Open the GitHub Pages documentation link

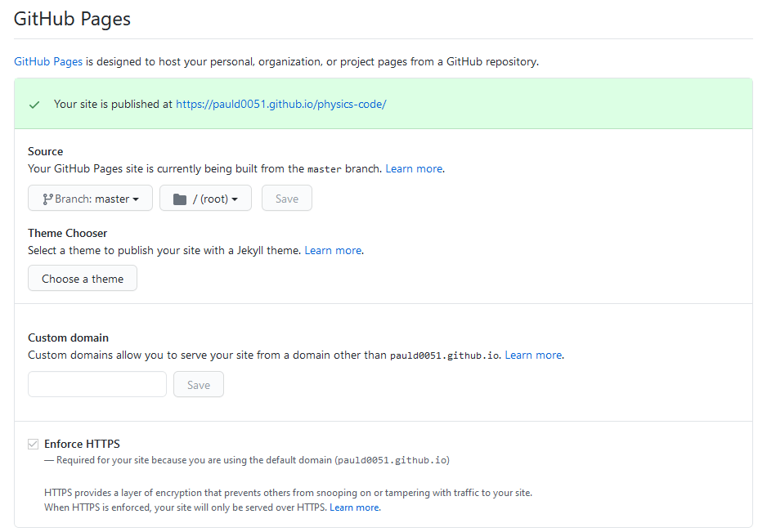(48, 61)
